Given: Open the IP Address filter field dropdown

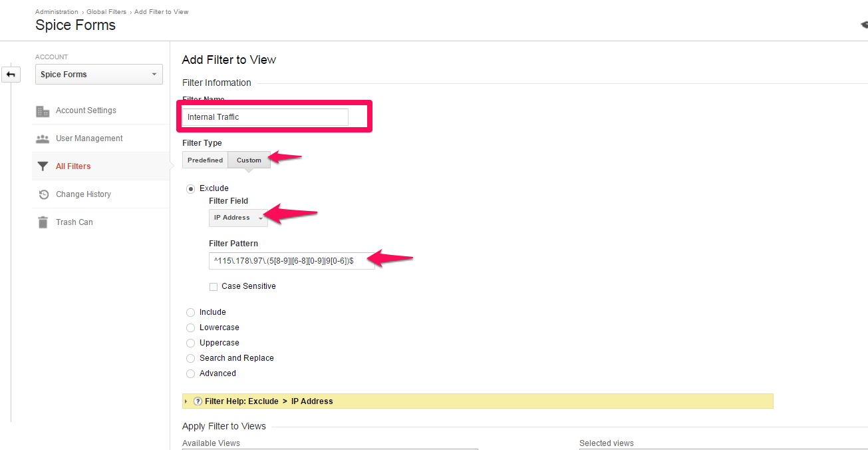Looking at the screenshot, I should (238, 218).
